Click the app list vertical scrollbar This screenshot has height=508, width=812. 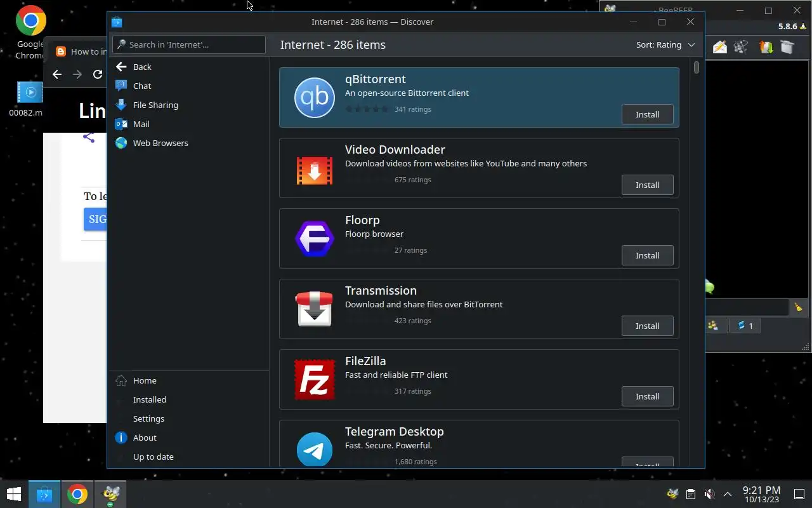(697, 67)
